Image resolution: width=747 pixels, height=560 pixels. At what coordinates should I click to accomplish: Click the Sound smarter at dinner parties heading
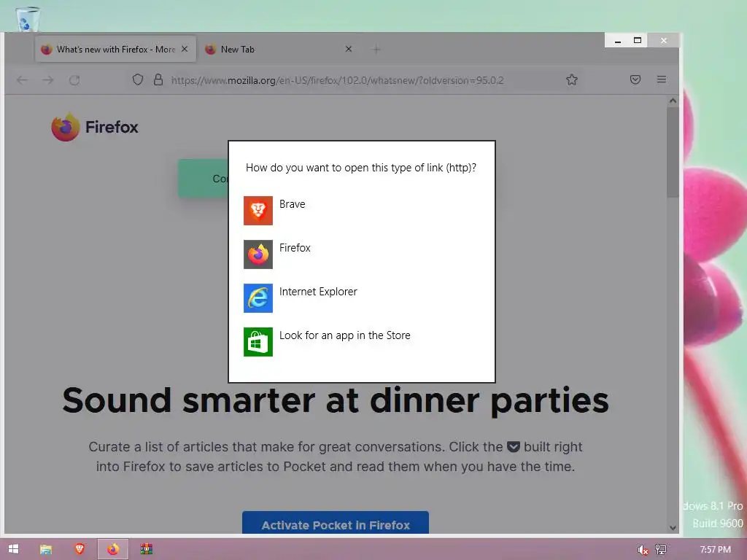pos(336,401)
